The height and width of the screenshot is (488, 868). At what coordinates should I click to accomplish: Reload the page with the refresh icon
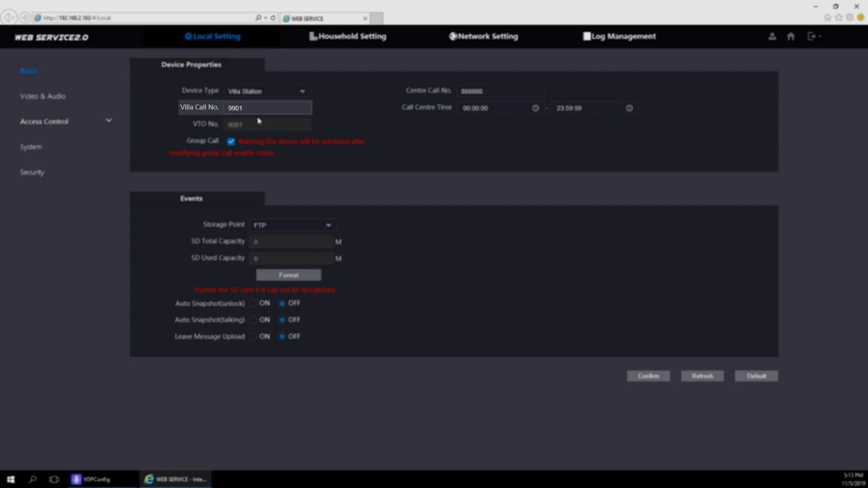(273, 18)
